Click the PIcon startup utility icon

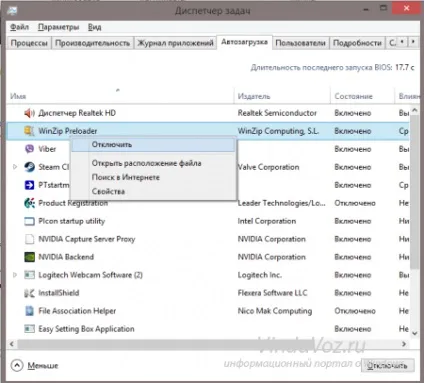click(29, 221)
